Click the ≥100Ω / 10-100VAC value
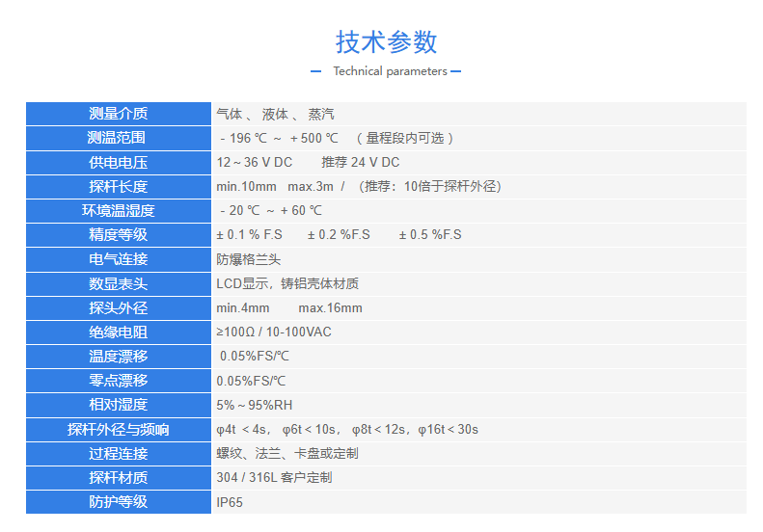Image resolution: width=763 pixels, height=532 pixels. point(274,332)
